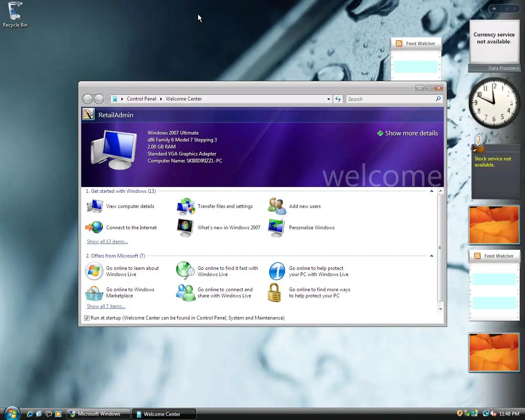Switch to the Microsoft Windows taskbar button
Image resolution: width=525 pixels, height=420 pixels.
coord(98,414)
